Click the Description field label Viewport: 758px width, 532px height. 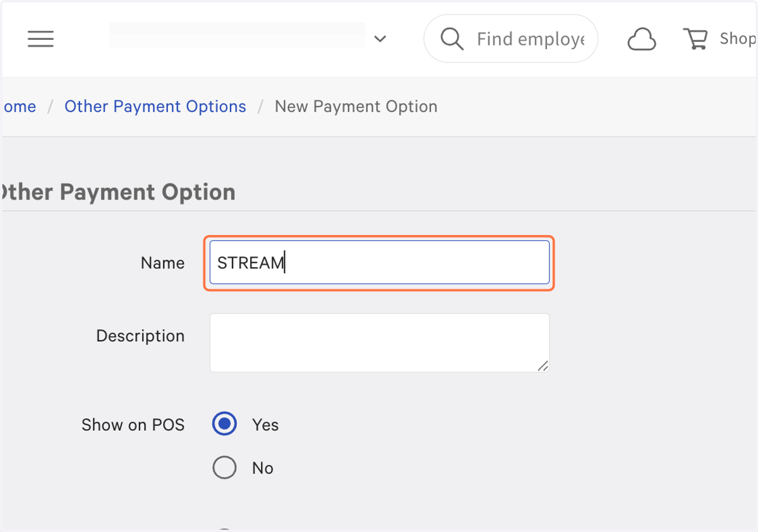click(140, 336)
